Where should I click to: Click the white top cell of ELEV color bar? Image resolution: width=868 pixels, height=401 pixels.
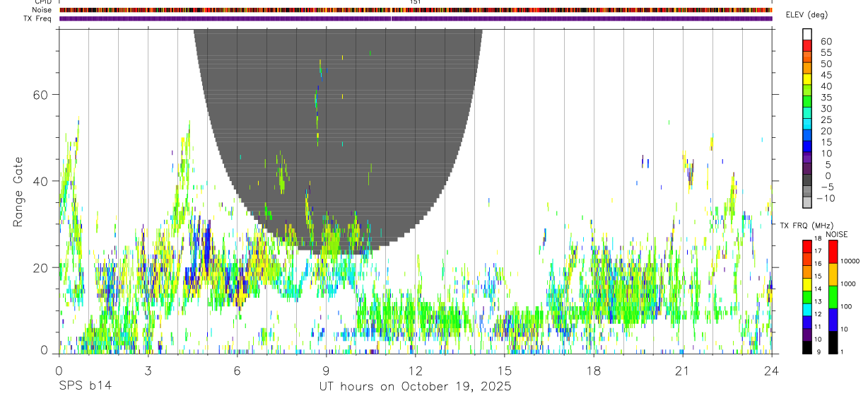pyautogui.click(x=807, y=35)
